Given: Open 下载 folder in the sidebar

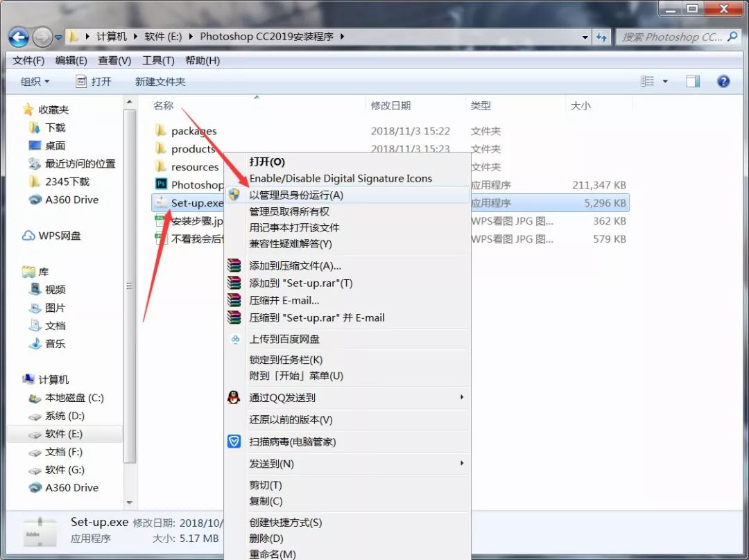Looking at the screenshot, I should click(47, 128).
